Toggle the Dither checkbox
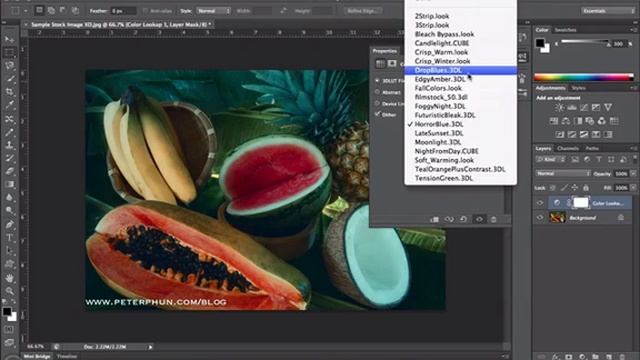 click(x=377, y=115)
